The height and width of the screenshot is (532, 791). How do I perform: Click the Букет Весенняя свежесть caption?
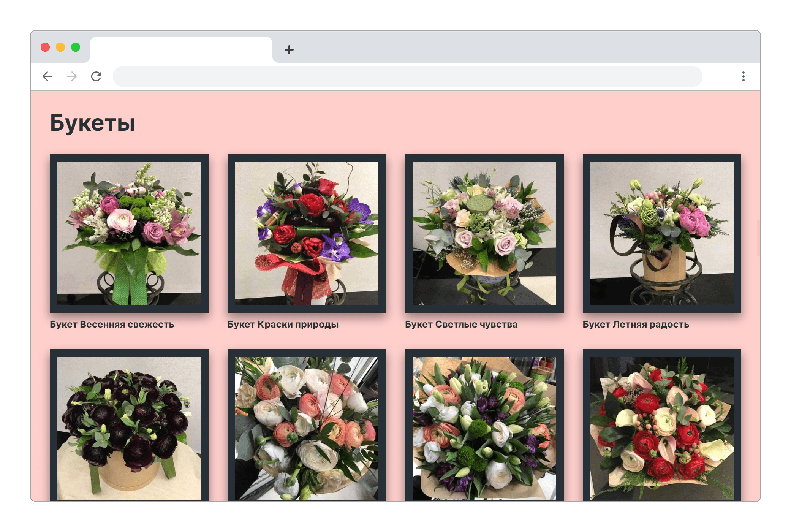[112, 325]
